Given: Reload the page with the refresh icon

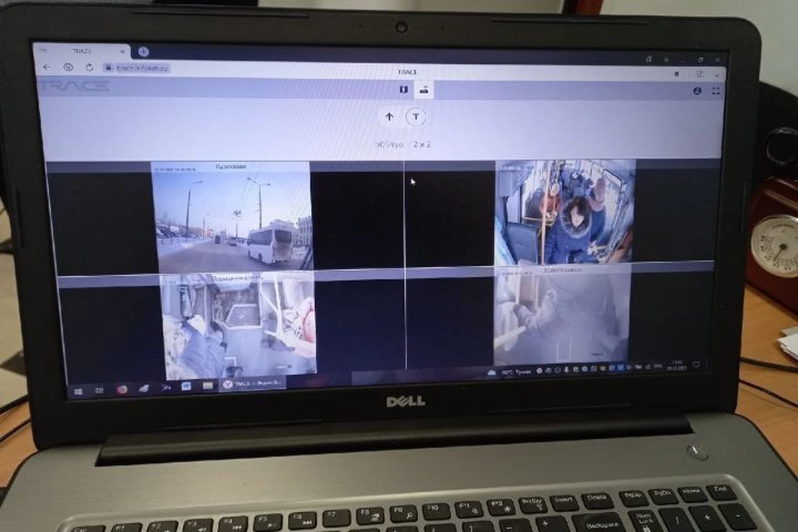Looking at the screenshot, I should pyautogui.click(x=90, y=67).
